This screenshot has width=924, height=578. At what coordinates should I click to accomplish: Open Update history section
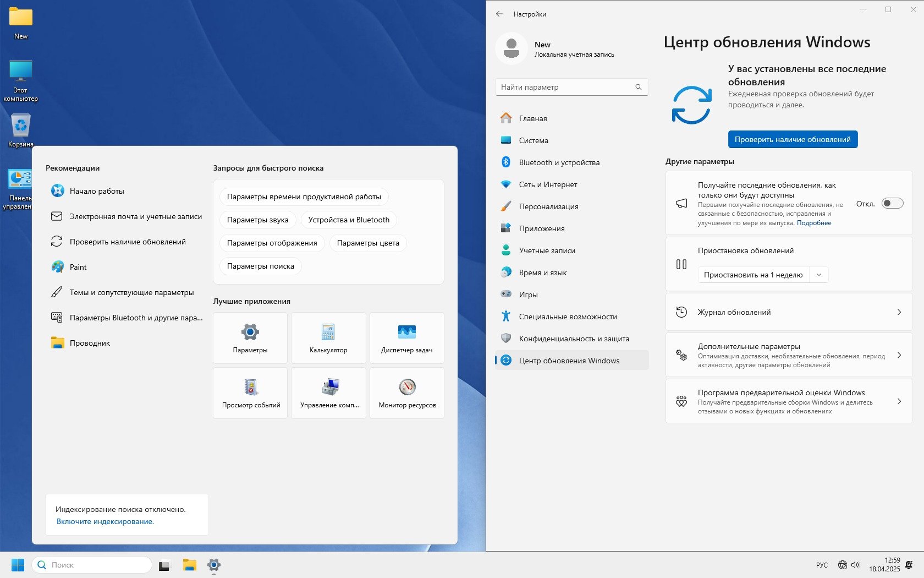(789, 312)
